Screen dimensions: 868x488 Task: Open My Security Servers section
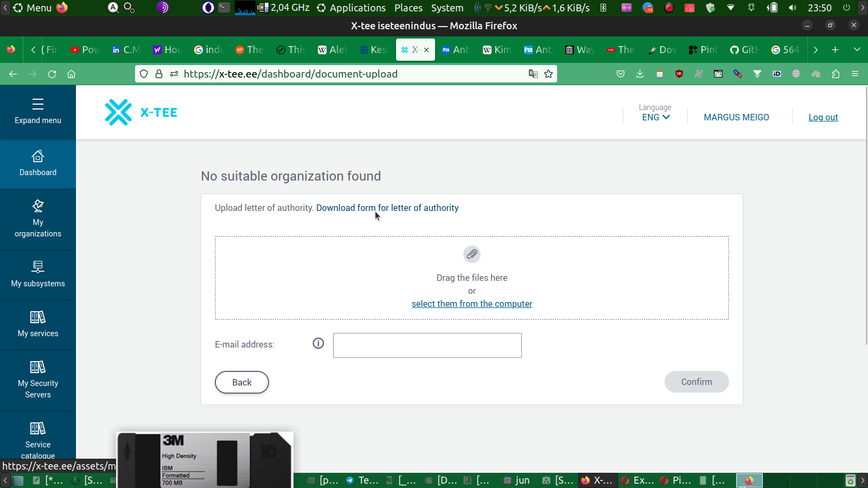tap(38, 381)
